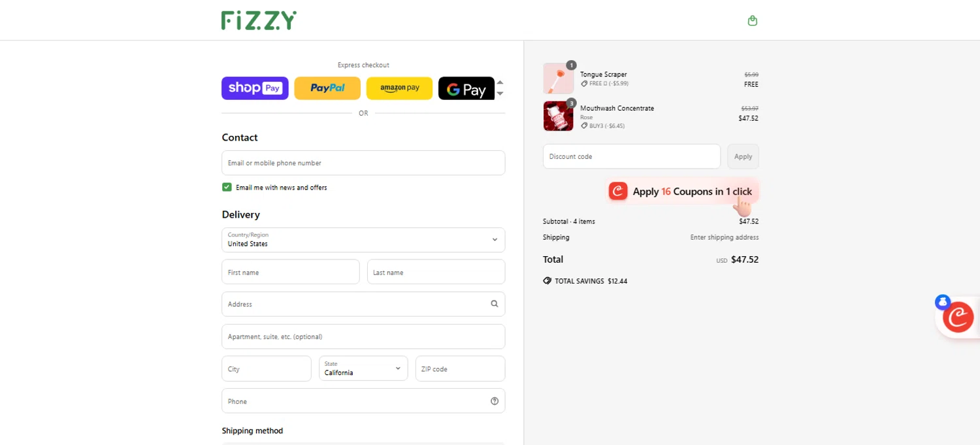Viewport: 980px width, 445px height.
Task: Click the Mouthwash Concentrate item name
Action: [617, 108]
